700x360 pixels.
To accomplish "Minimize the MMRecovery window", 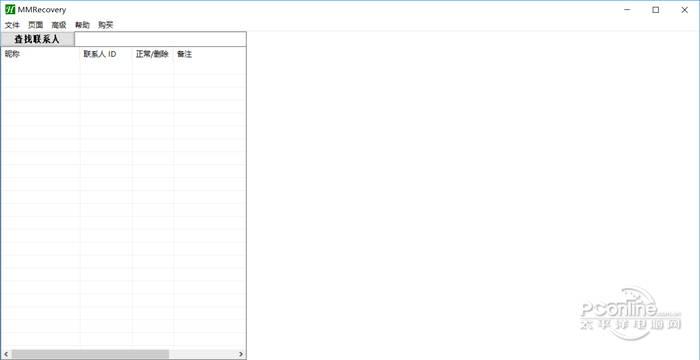I will tap(627, 10).
